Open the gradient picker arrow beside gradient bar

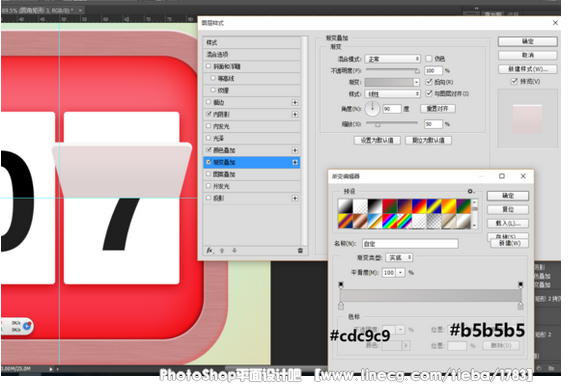click(416, 82)
